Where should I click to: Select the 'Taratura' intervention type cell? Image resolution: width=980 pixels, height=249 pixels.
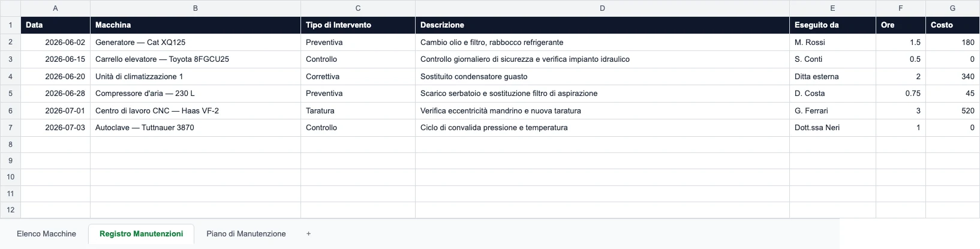coord(358,111)
